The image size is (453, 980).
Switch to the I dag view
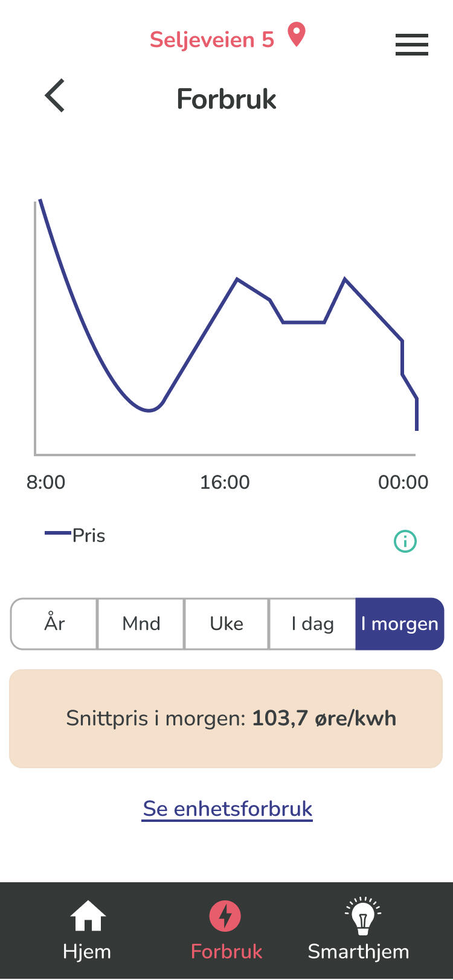point(312,623)
